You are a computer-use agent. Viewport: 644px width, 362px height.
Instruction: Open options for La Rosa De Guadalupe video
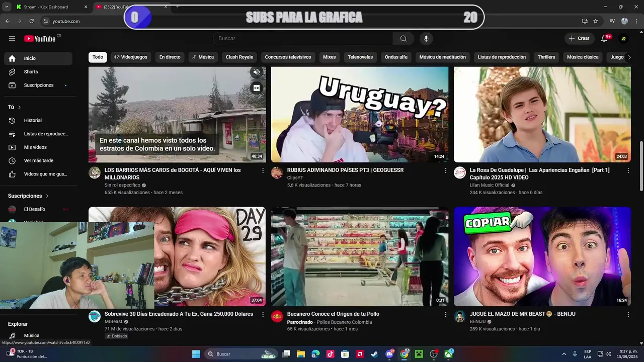628,171
